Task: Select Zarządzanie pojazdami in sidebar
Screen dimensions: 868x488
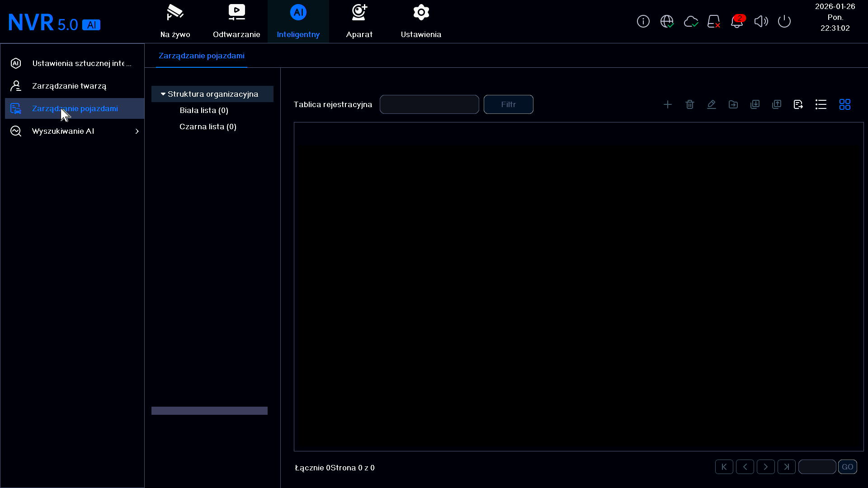Action: coord(75,108)
